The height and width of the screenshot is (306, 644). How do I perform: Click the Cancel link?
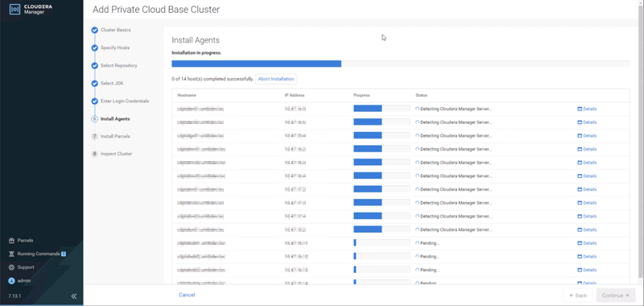point(187,295)
